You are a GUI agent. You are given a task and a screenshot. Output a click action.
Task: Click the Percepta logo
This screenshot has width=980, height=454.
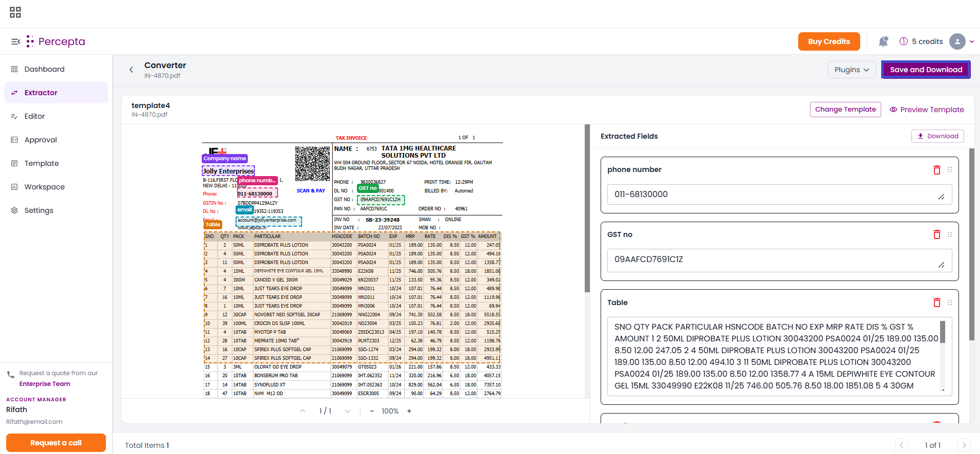click(x=56, y=41)
